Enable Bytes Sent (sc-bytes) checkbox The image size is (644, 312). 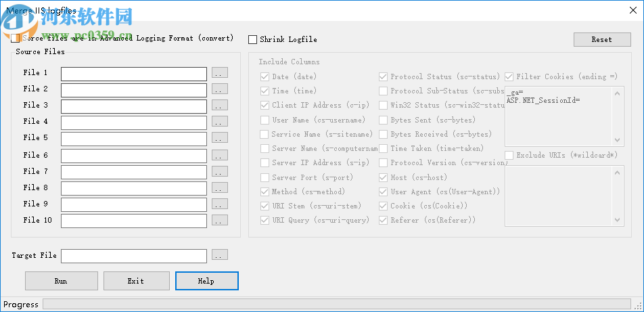(383, 120)
